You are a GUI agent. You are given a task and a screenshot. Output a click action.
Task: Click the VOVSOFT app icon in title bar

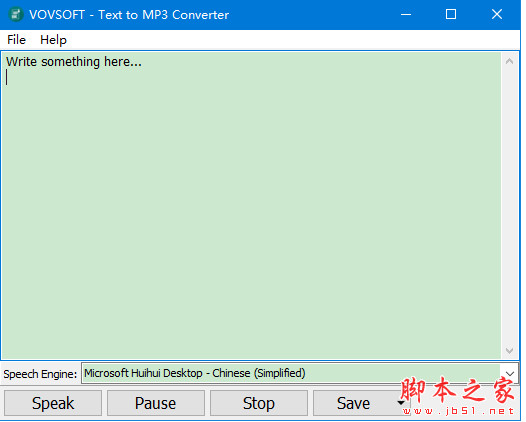click(x=15, y=14)
